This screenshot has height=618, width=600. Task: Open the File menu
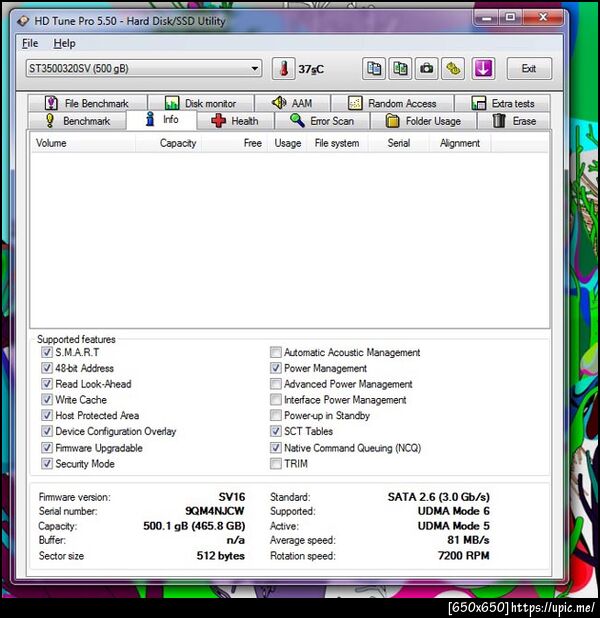coord(30,43)
